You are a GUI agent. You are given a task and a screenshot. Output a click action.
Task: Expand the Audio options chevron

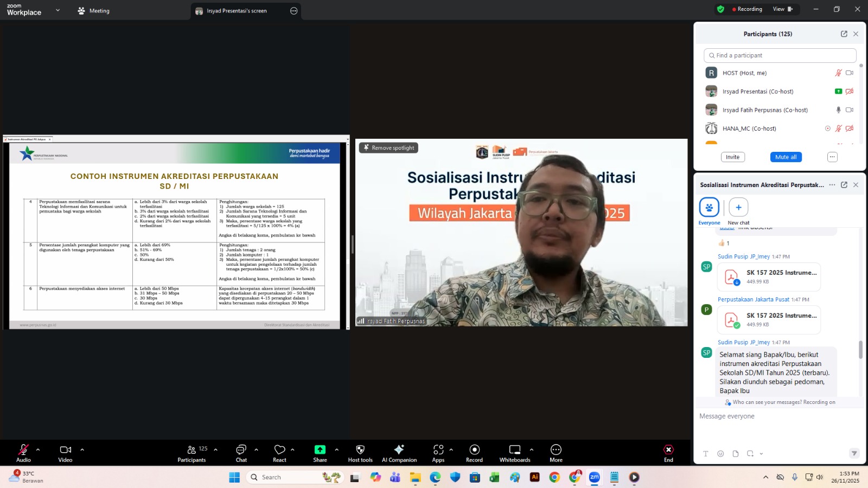tap(38, 449)
